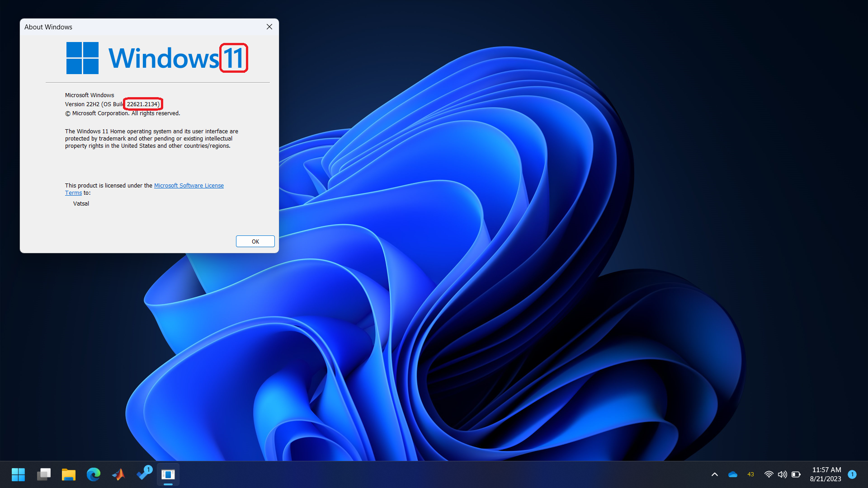Launch File Explorer from the taskbar
Screen dimensions: 868x488
point(69,474)
